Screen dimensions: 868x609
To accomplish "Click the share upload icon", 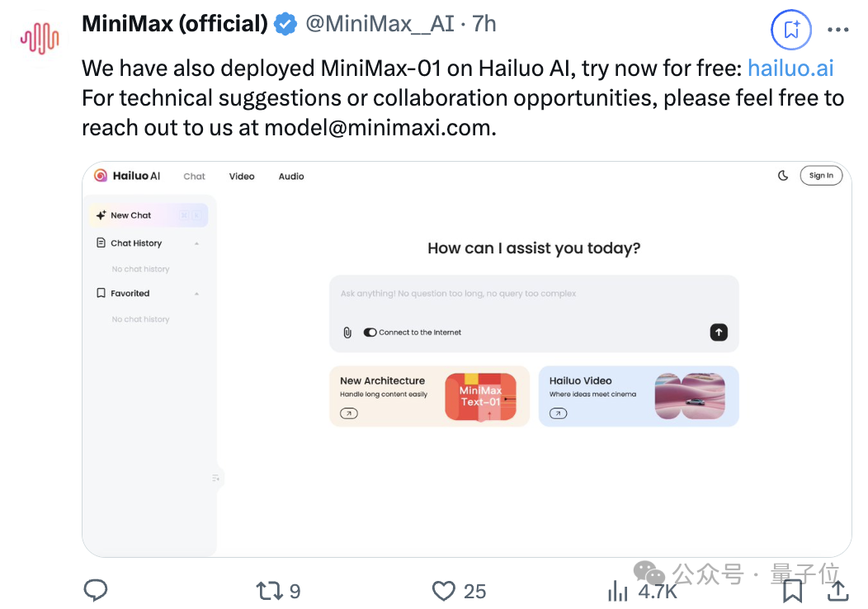I will click(x=837, y=590).
